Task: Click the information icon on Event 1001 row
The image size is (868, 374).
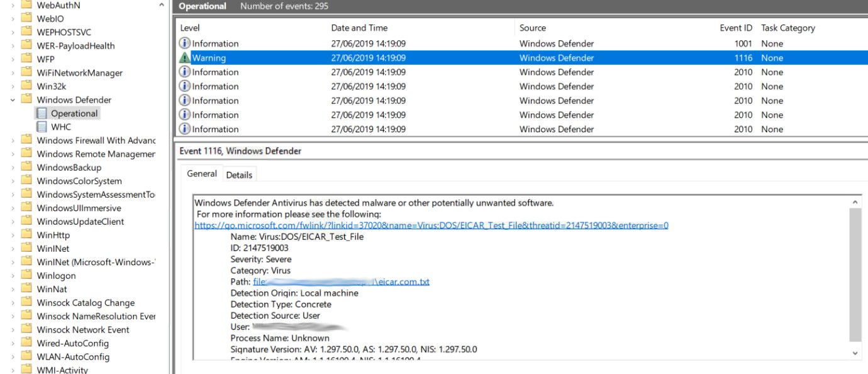Action: point(183,43)
